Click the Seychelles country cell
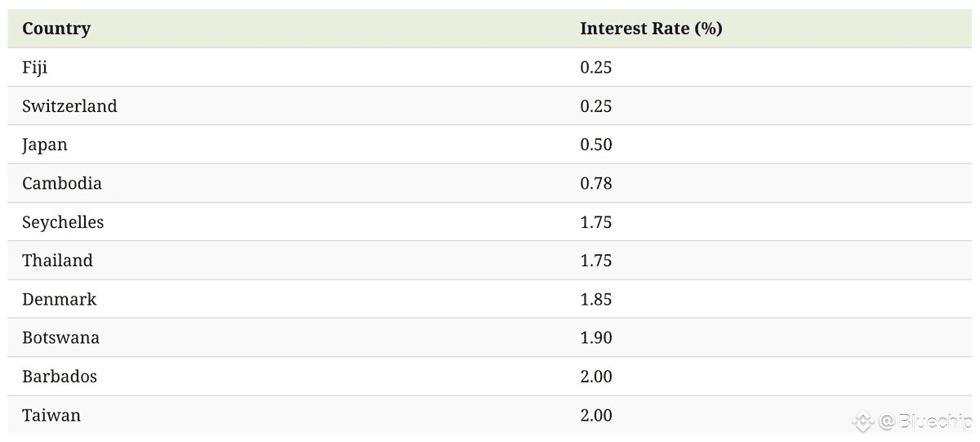980x442 pixels. pos(63,222)
